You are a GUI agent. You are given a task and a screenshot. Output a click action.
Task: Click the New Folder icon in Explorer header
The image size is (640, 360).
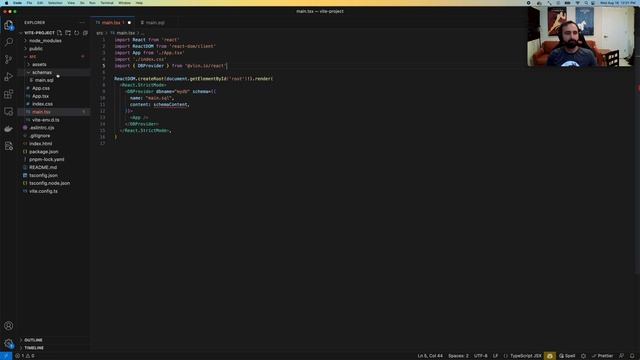tap(68, 33)
